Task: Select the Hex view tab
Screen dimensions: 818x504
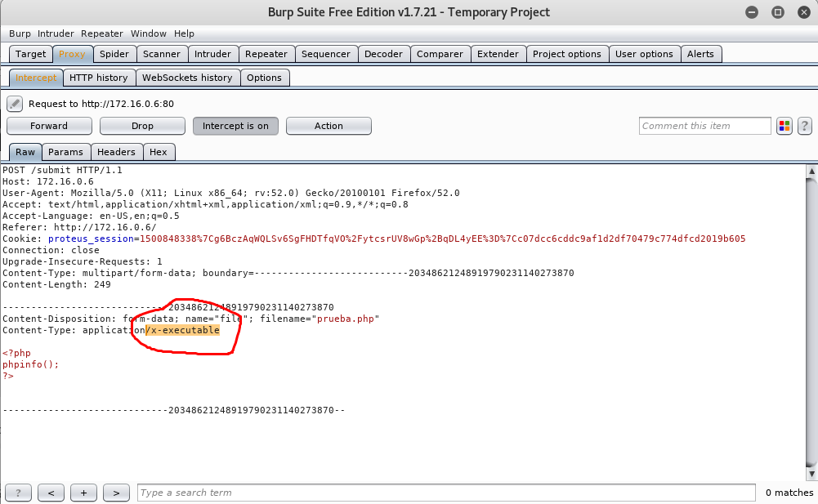Action: [x=159, y=152]
